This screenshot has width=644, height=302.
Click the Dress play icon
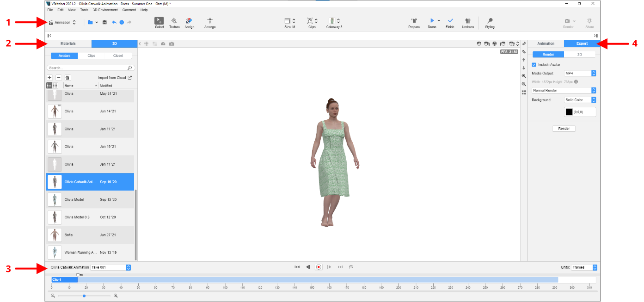click(x=432, y=21)
